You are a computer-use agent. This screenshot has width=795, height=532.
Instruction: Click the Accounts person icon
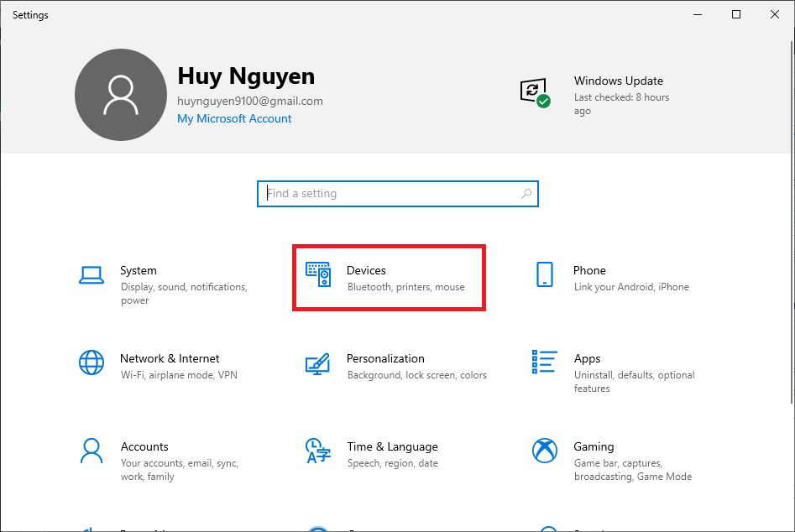click(91, 451)
